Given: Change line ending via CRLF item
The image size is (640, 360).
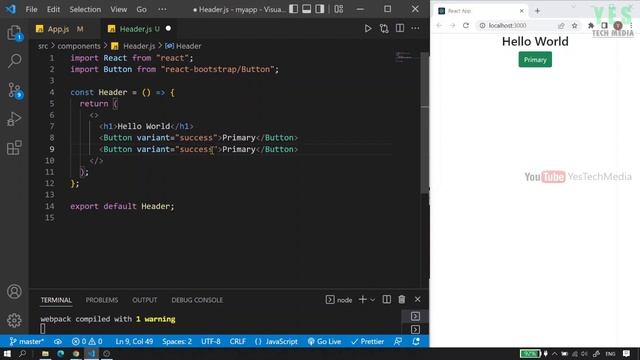Looking at the screenshot, I should pyautogui.click(x=238, y=342).
